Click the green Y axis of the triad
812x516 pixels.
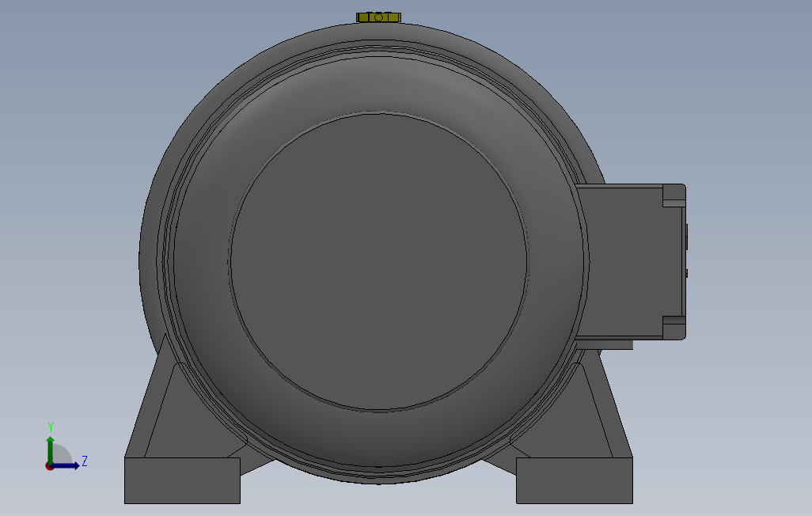pyautogui.click(x=50, y=450)
